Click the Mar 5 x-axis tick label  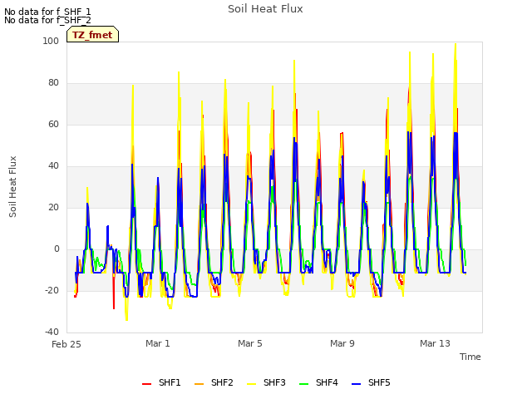click(250, 343)
